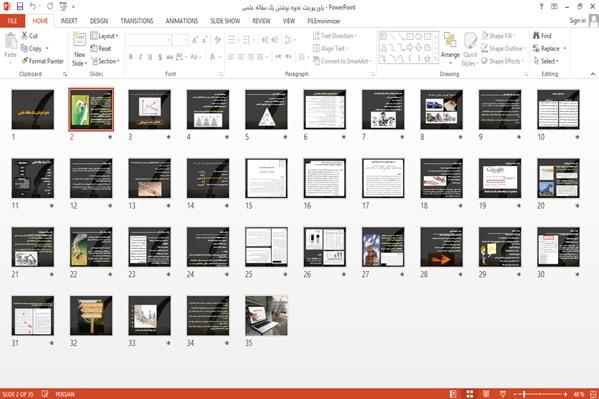Click Slide Sorter view icon in status bar

[469, 394]
